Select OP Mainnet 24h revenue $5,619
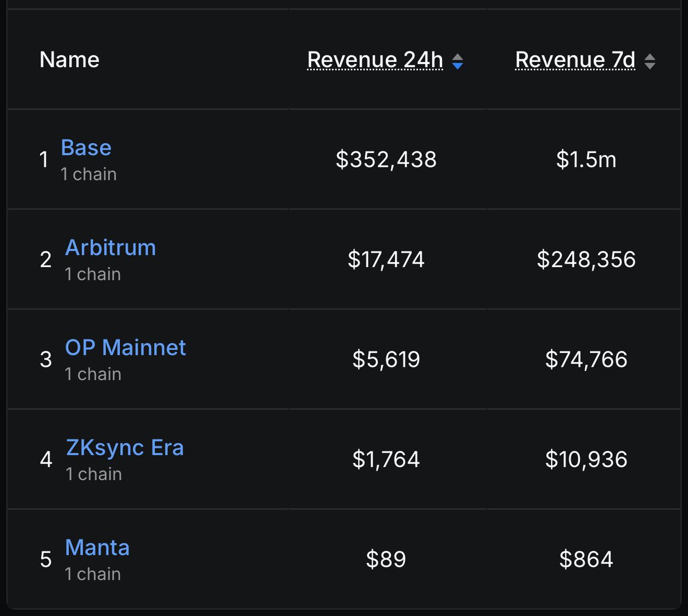688x616 pixels. click(x=386, y=359)
